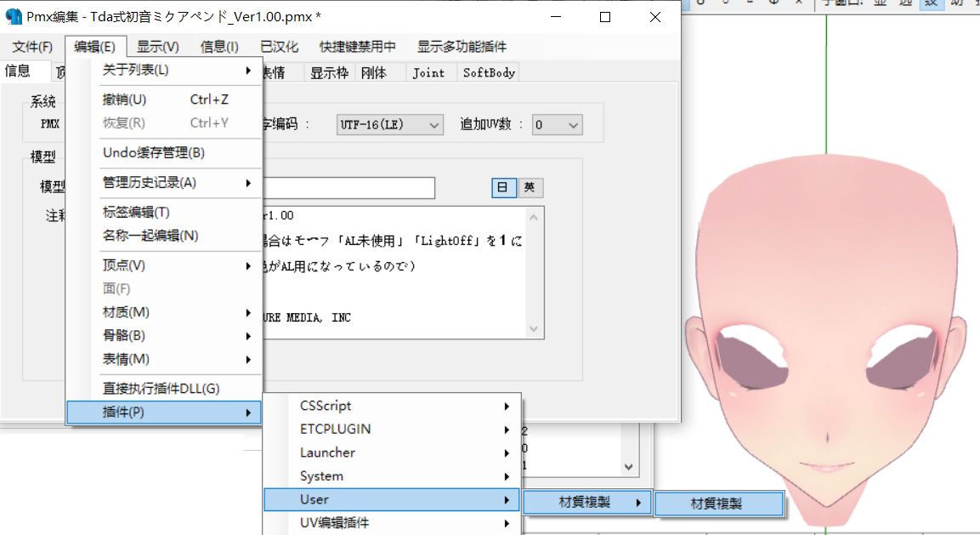
Task: Open the UTF-16(LE) encoding dropdown
Action: point(390,125)
